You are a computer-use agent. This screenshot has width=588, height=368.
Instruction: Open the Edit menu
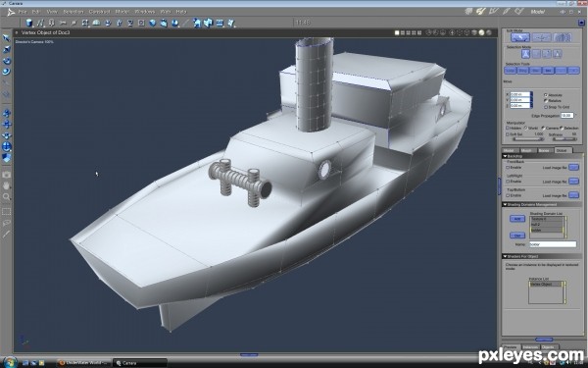(x=36, y=12)
